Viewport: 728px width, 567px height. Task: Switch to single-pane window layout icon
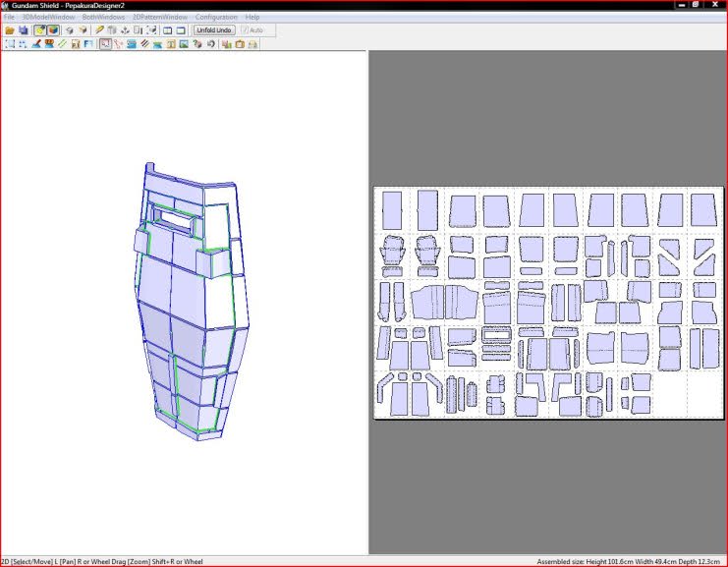(181, 30)
